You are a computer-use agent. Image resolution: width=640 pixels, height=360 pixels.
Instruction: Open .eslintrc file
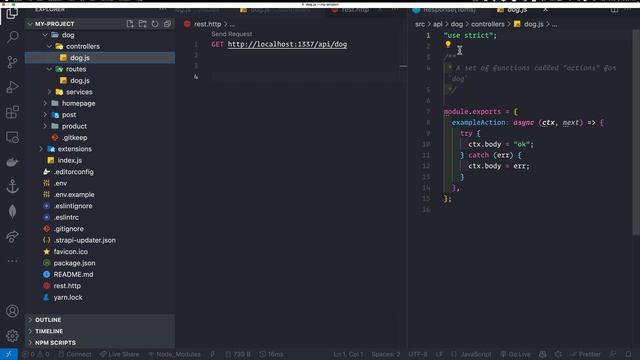click(100, 218)
